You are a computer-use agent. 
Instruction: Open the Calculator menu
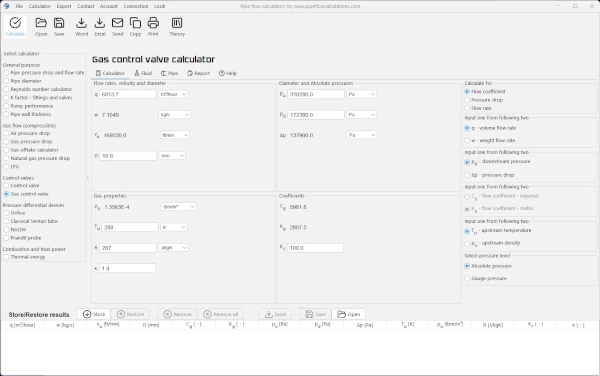[39, 6]
